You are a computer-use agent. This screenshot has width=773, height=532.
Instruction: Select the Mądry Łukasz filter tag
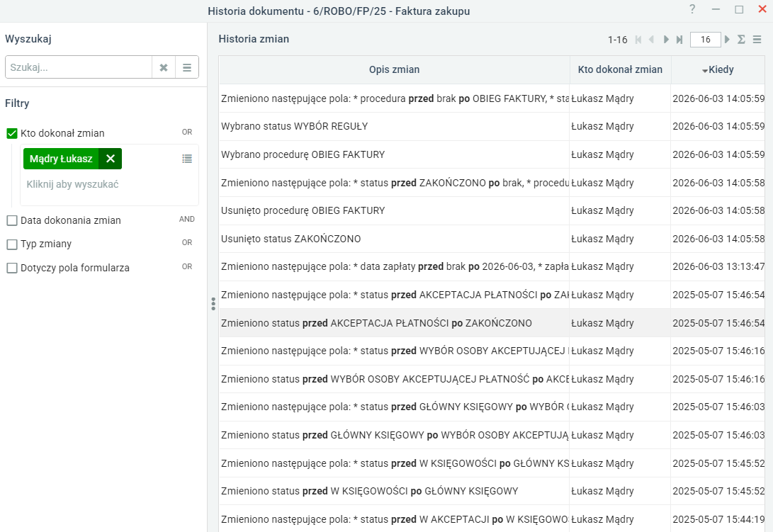point(61,159)
